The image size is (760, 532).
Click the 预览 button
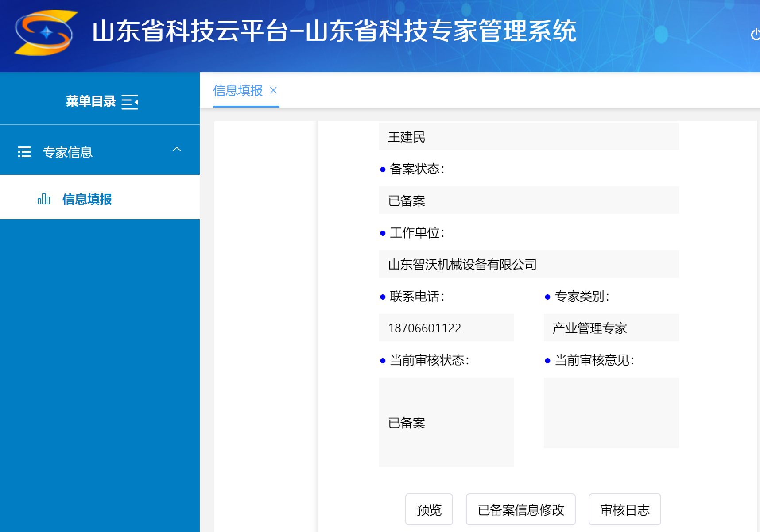(429, 509)
